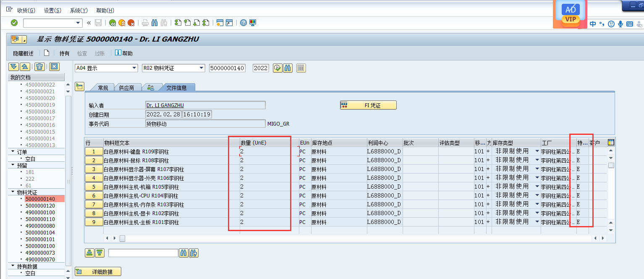This screenshot has height=279, width=644.
Task: Click the FI凭证 button
Action: coord(368,105)
